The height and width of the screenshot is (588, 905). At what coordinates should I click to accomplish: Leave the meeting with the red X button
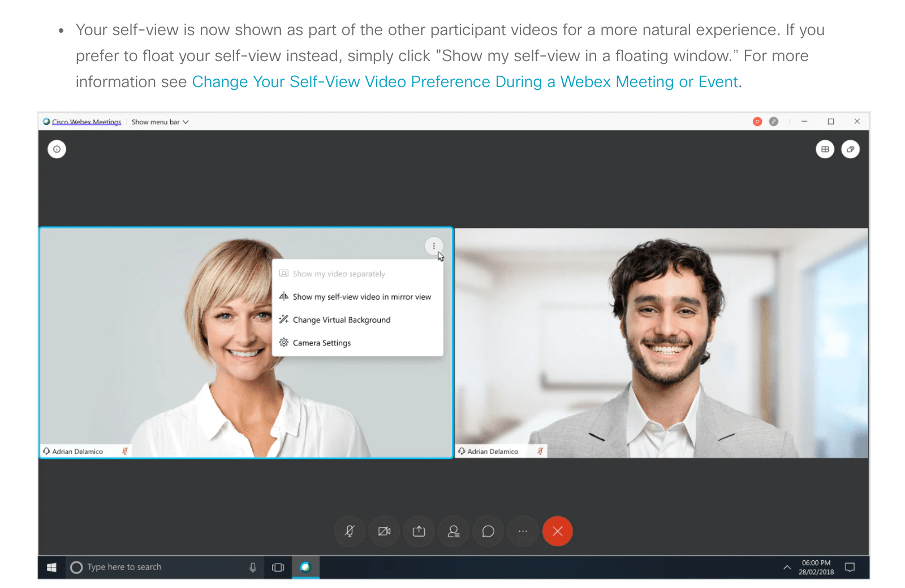pos(558,531)
